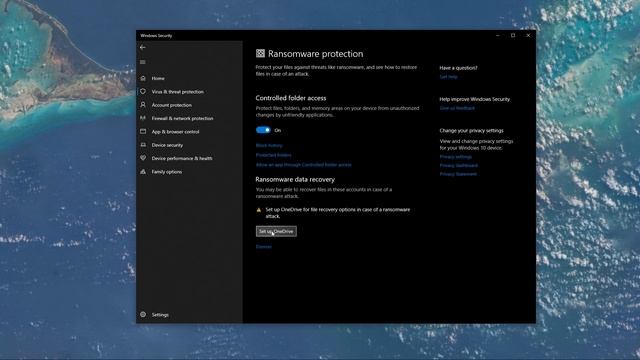The width and height of the screenshot is (640, 360).
Task: Click the Home house icon
Action: 143,78
